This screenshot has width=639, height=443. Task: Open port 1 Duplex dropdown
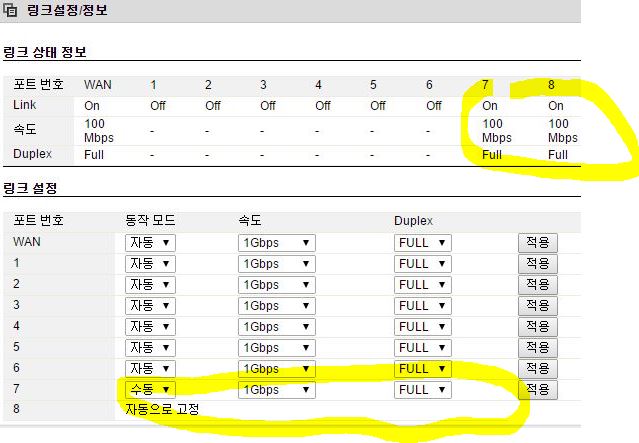tap(422, 264)
